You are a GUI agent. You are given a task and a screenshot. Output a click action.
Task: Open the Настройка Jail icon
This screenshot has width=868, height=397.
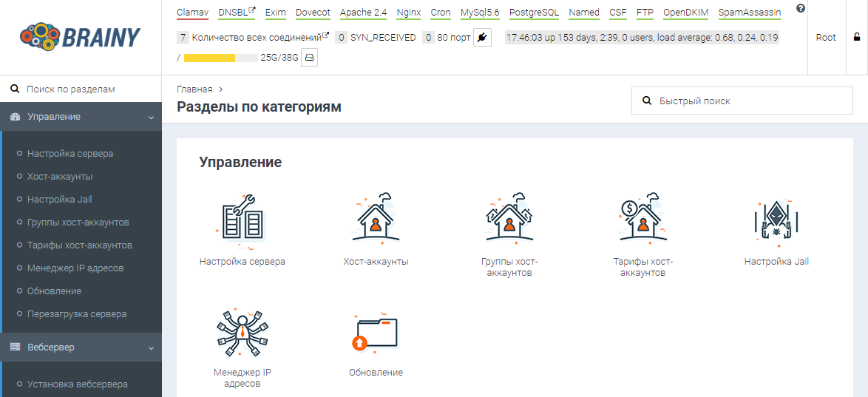(776, 220)
